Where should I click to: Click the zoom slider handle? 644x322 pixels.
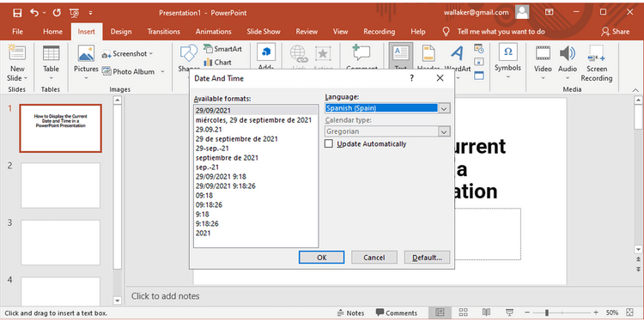click(x=547, y=313)
